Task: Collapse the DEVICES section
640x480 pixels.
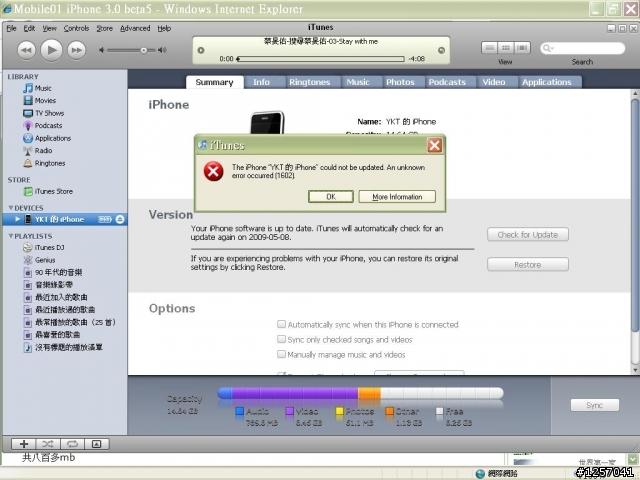Action: [x=11, y=208]
